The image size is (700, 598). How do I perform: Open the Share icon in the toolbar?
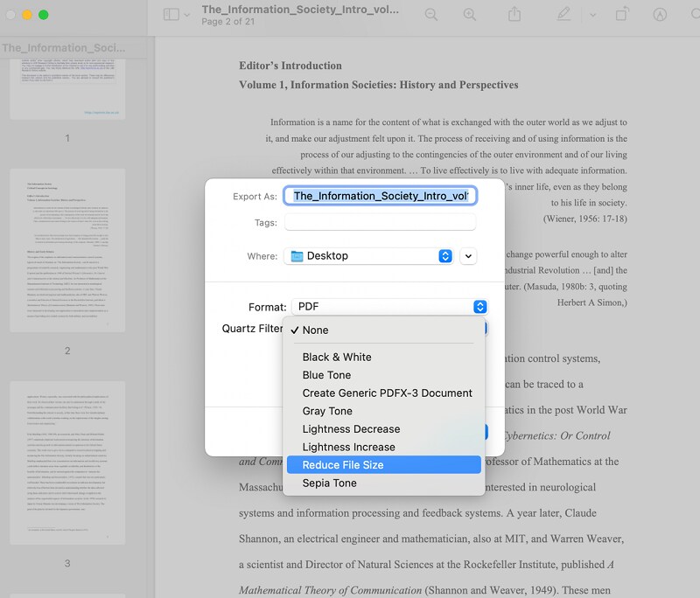click(x=514, y=15)
